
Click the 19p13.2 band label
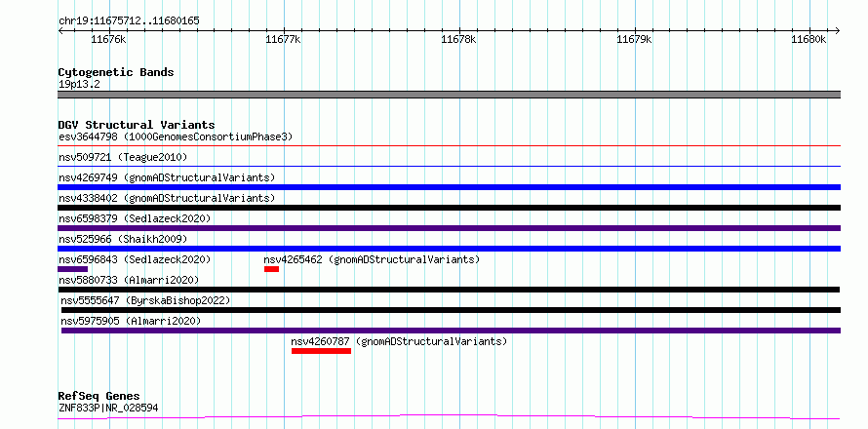click(79, 85)
